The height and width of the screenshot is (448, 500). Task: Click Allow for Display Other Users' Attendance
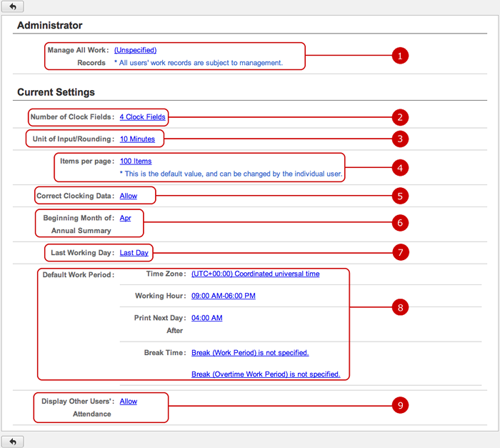[x=129, y=402]
